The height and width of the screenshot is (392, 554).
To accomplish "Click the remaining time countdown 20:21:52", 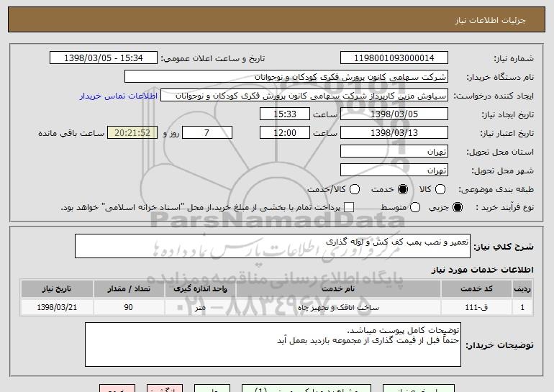I will pyautogui.click(x=132, y=133).
